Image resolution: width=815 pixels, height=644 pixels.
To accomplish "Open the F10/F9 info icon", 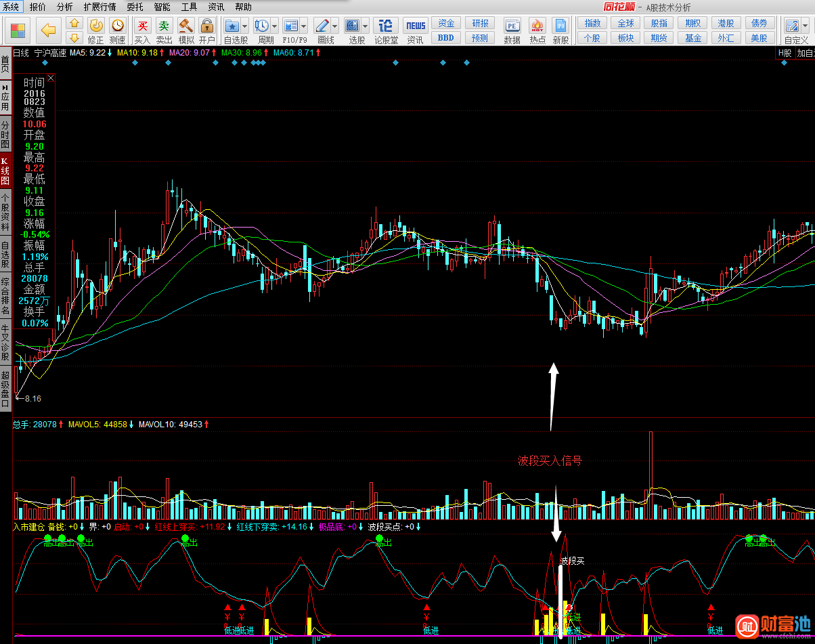I will coord(291,26).
